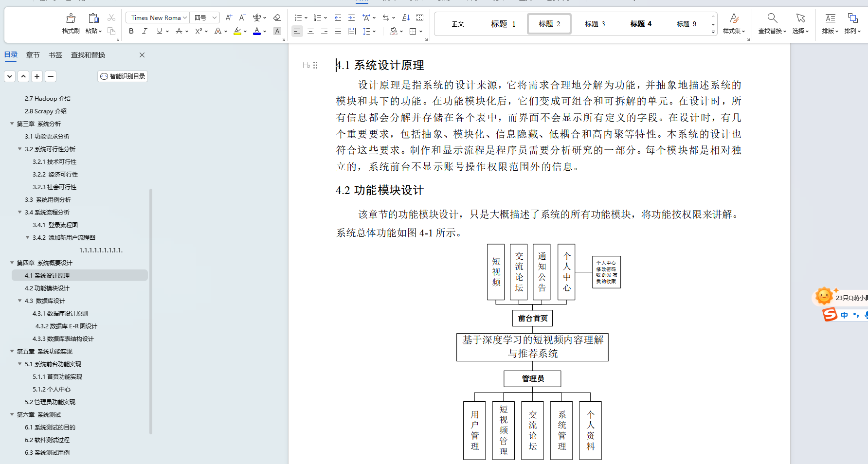Click the sort A-Z icon

click(x=406, y=18)
